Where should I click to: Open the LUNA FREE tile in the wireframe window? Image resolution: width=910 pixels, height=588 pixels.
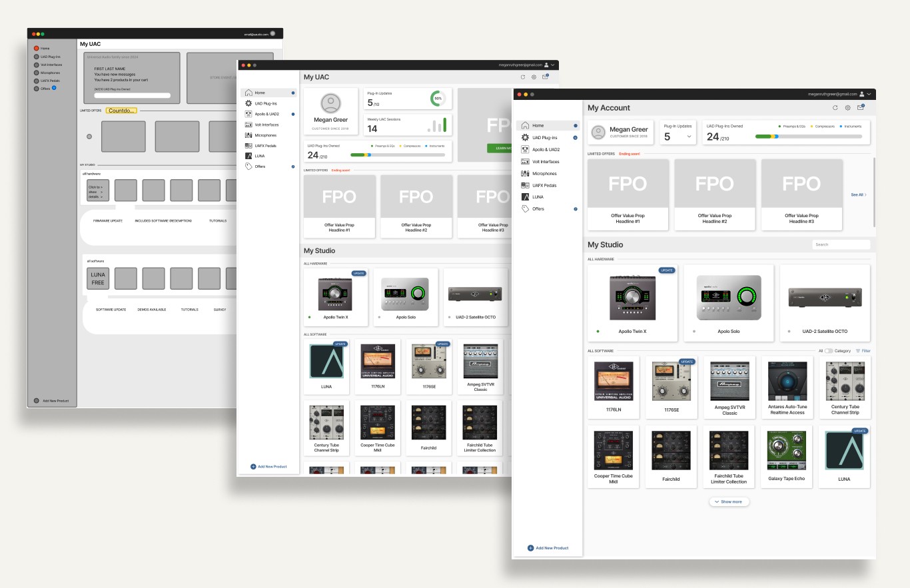click(98, 278)
